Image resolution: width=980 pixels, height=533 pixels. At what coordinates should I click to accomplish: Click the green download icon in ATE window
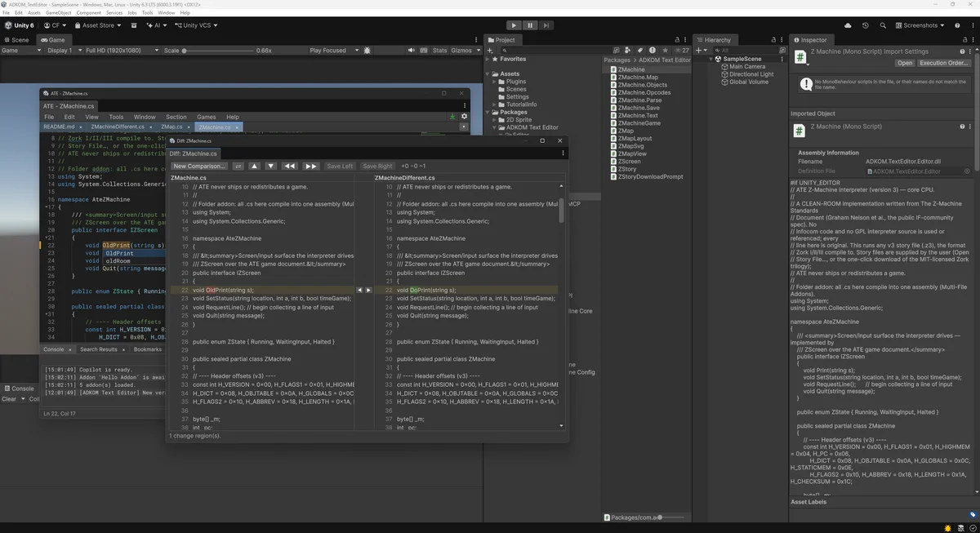pos(452,117)
